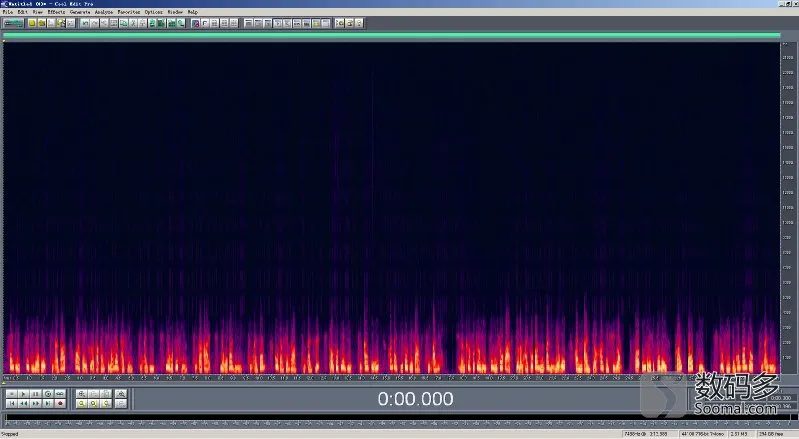Open the File menu
799x439 pixels.
(8, 12)
